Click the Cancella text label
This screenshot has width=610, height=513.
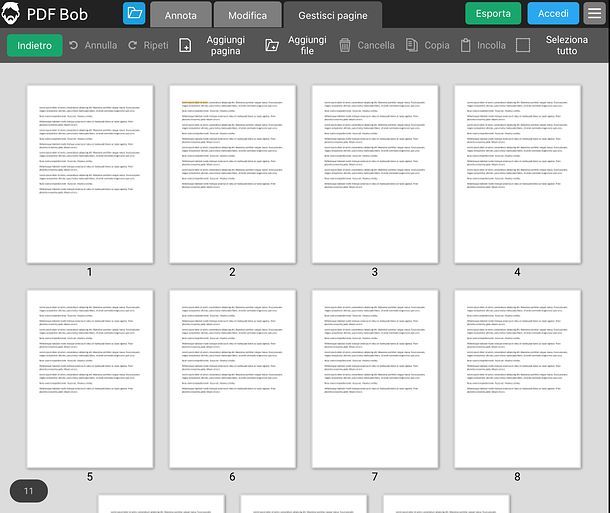tap(376, 45)
